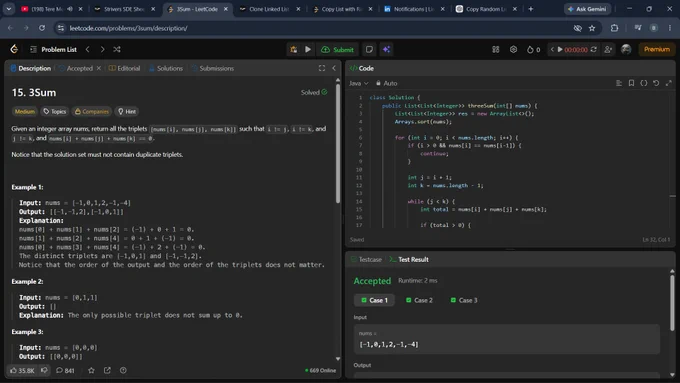Expand the Hint tag
This screenshot has height=383, width=680.
(127, 111)
